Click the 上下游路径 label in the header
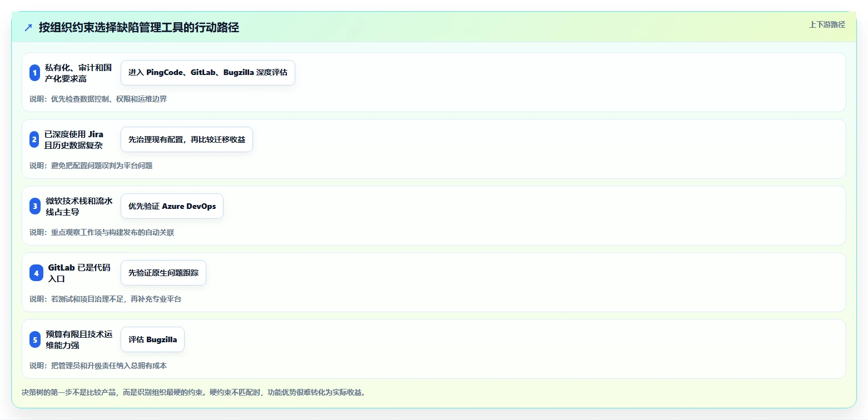The image size is (868, 420). tap(827, 24)
